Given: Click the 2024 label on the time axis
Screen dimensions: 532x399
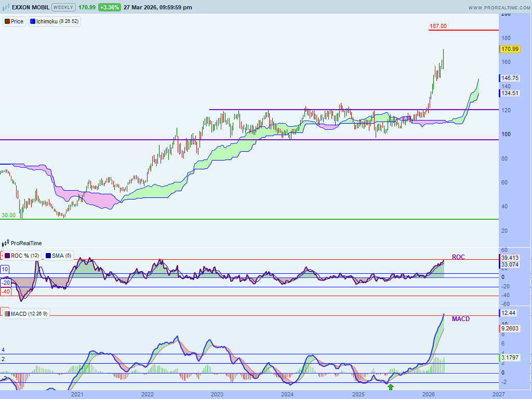Looking at the screenshot, I should 287,395.
